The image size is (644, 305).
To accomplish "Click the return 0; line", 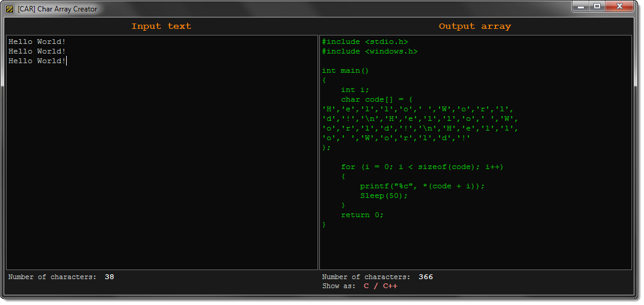I will 361,215.
